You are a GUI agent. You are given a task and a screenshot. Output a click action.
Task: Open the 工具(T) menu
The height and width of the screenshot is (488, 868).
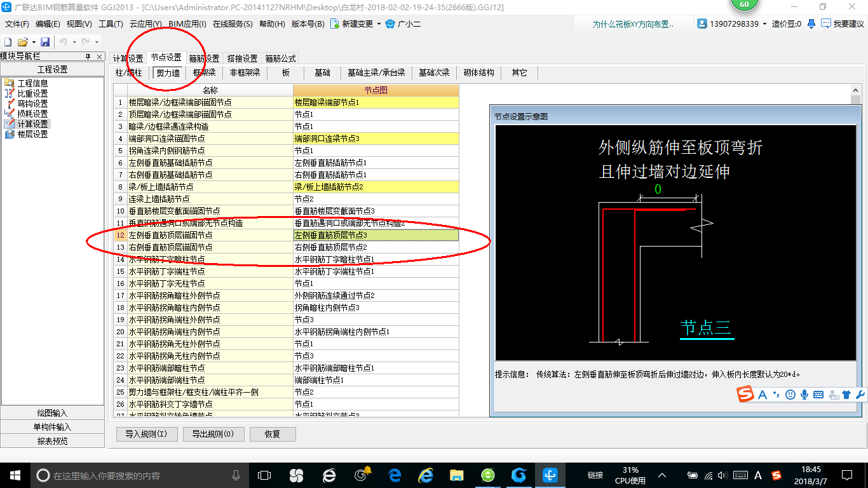tap(111, 24)
